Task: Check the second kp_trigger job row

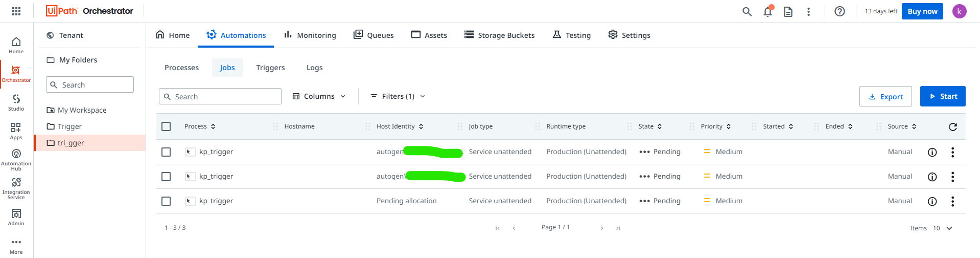Action: pos(166,177)
